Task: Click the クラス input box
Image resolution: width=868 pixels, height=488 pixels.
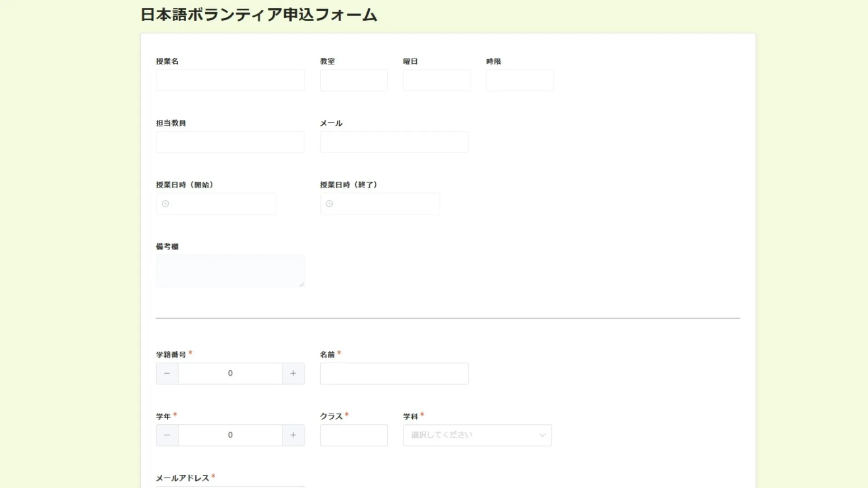Action: (x=354, y=435)
